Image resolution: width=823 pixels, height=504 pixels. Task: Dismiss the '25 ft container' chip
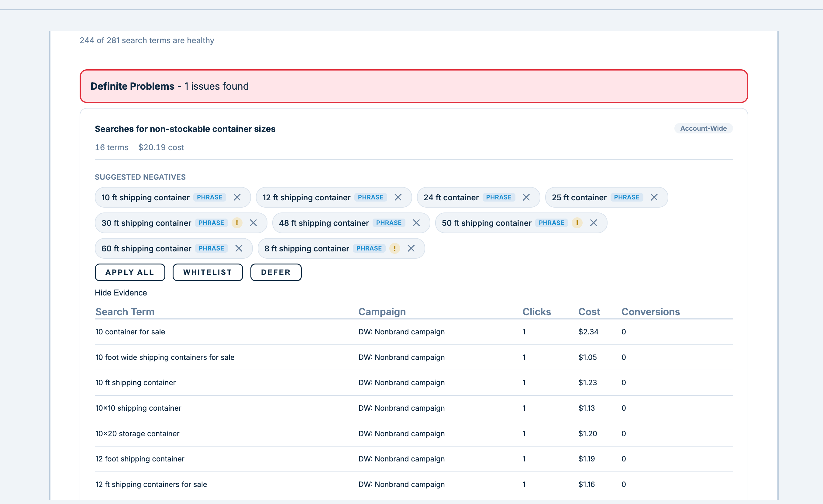(x=654, y=197)
